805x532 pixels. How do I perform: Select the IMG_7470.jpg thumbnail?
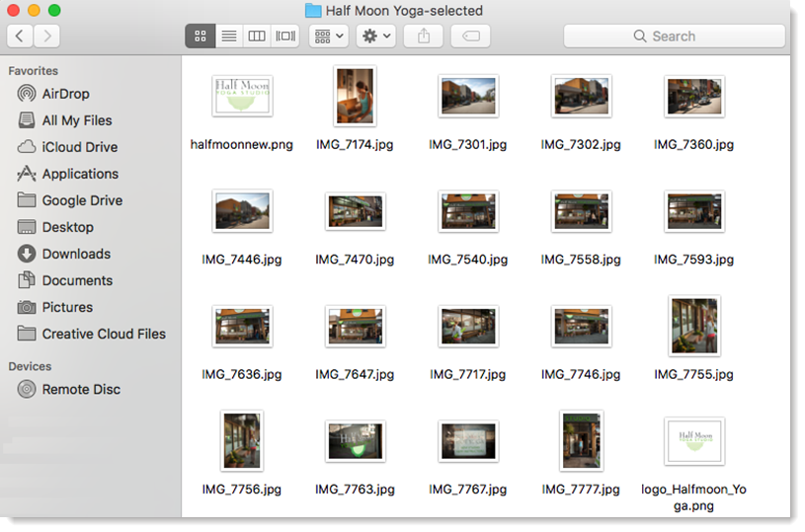tap(356, 211)
